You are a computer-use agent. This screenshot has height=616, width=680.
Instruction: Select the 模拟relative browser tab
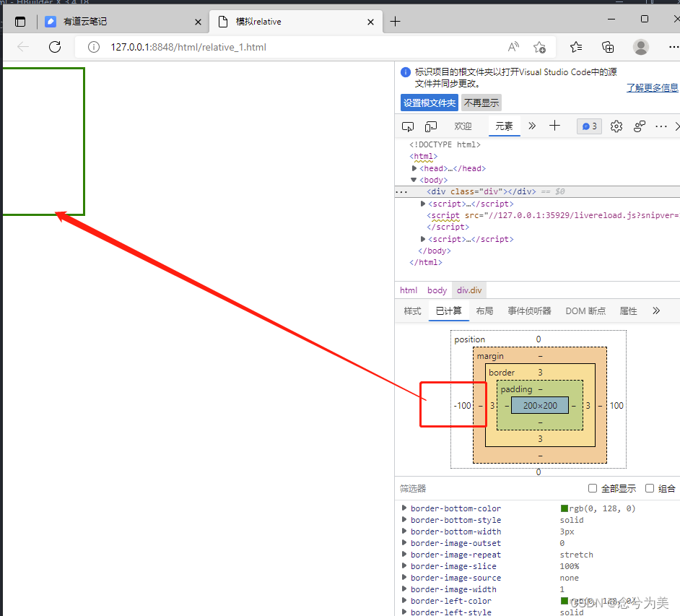[x=296, y=22]
